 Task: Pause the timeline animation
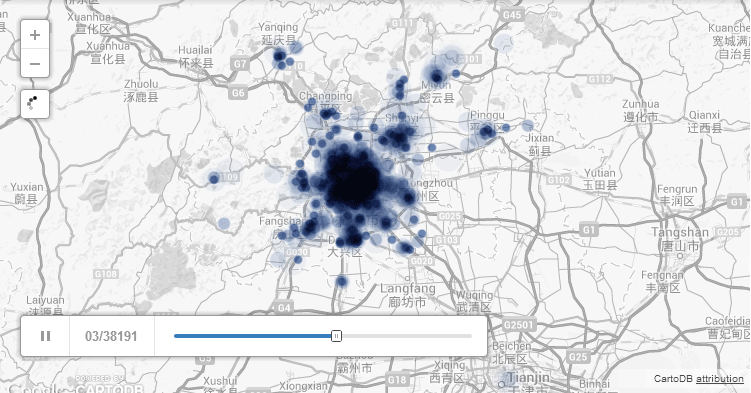point(46,336)
